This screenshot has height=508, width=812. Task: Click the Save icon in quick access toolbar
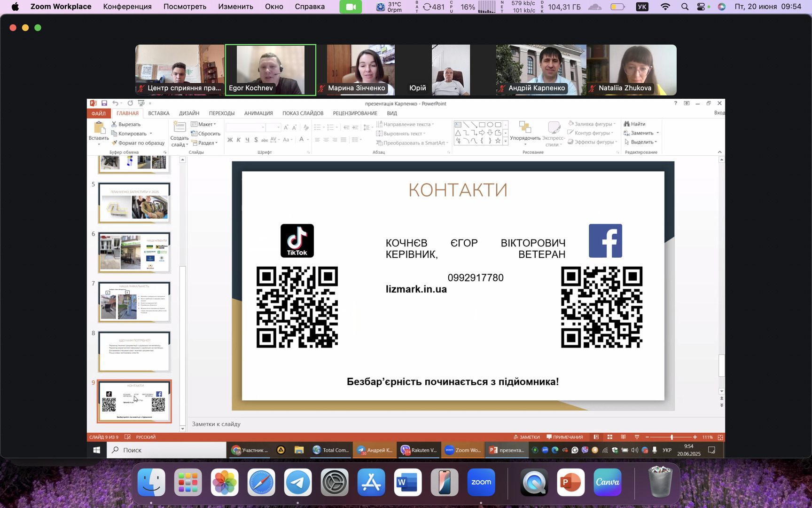click(104, 103)
